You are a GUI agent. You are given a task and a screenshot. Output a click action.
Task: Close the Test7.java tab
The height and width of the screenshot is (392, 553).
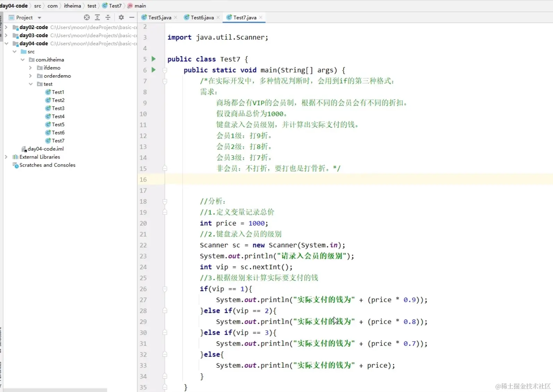pyautogui.click(x=260, y=17)
